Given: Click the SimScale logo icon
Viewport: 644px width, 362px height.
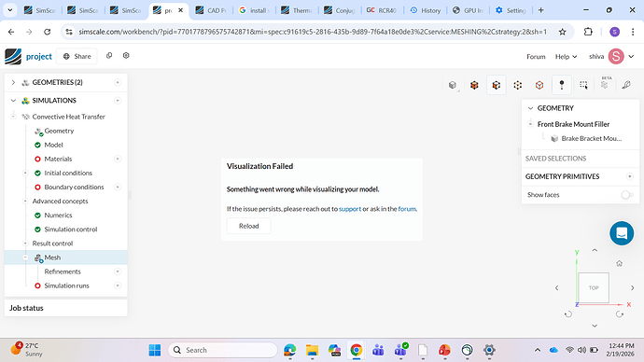Looking at the screenshot, I should click(x=13, y=56).
